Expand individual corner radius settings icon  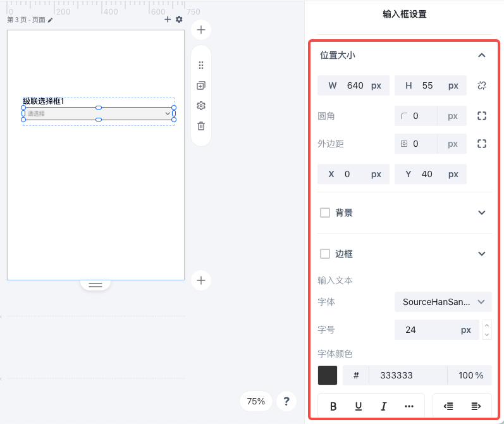481,116
